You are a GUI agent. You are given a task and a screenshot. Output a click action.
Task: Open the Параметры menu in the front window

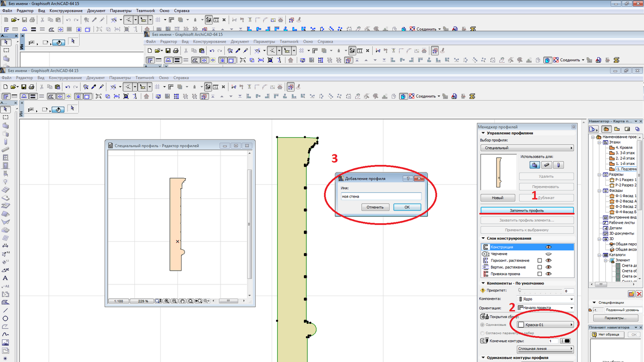120,78
